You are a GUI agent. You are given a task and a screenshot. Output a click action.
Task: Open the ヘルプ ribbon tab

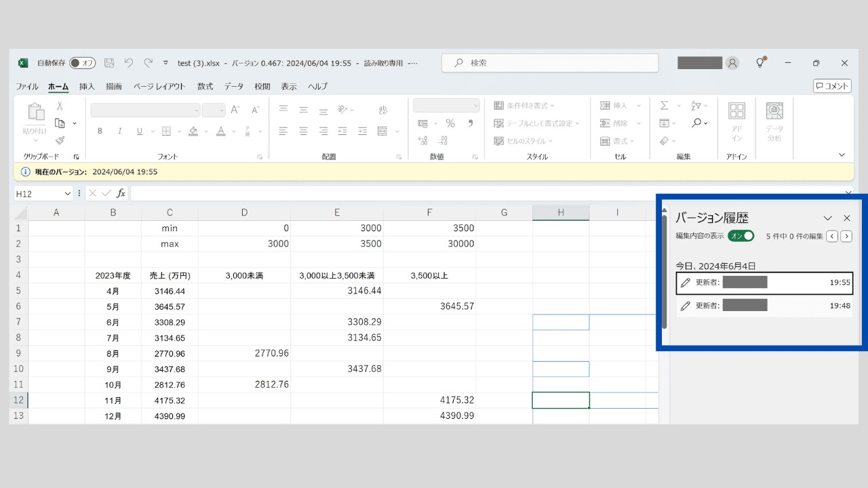317,87
